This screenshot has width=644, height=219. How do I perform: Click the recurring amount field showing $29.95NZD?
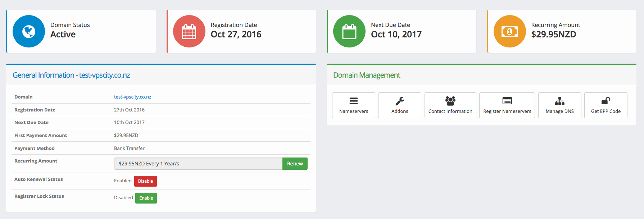coord(198,164)
